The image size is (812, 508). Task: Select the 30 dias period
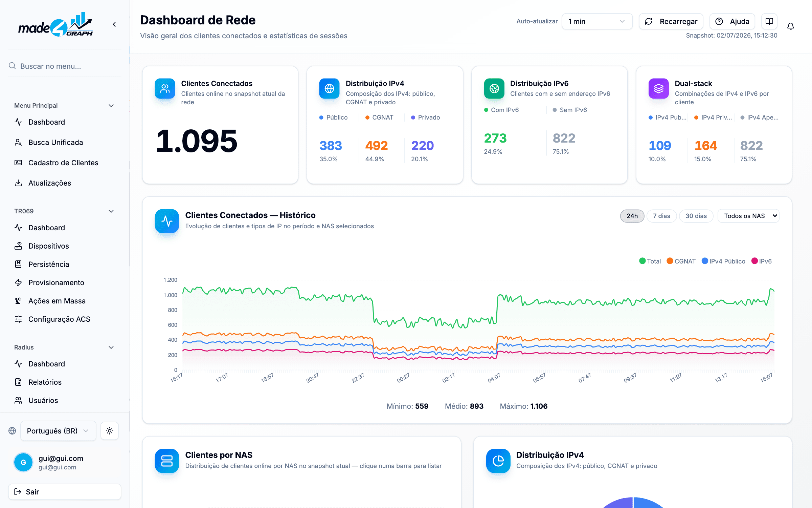point(696,216)
